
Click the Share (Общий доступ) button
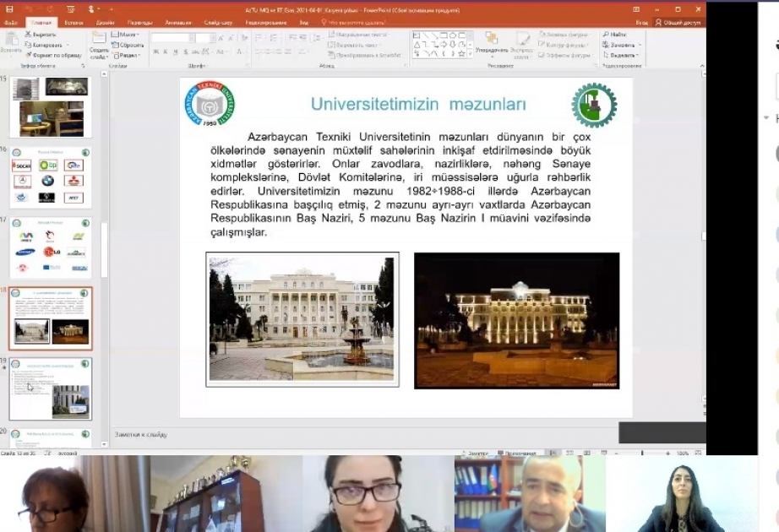click(x=678, y=22)
